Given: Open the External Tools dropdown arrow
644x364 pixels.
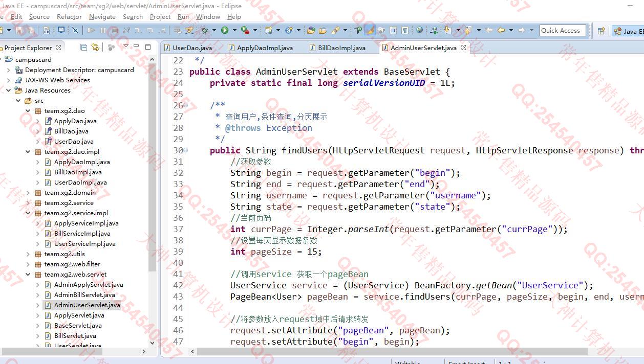Looking at the screenshot, I should 255,30.
